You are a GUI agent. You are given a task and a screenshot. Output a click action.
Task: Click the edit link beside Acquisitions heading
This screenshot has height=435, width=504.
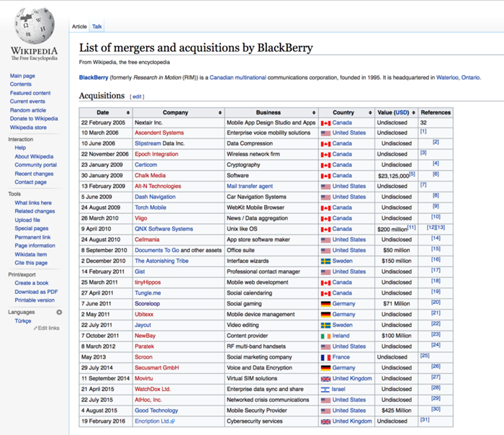tap(136, 96)
